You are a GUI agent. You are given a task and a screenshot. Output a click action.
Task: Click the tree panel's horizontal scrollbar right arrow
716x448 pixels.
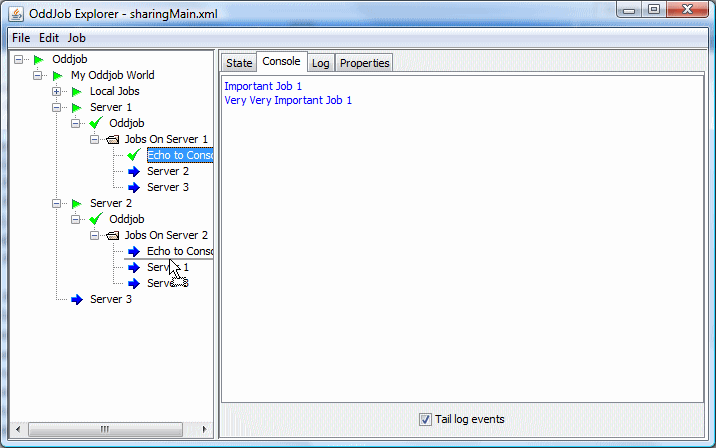(206, 429)
